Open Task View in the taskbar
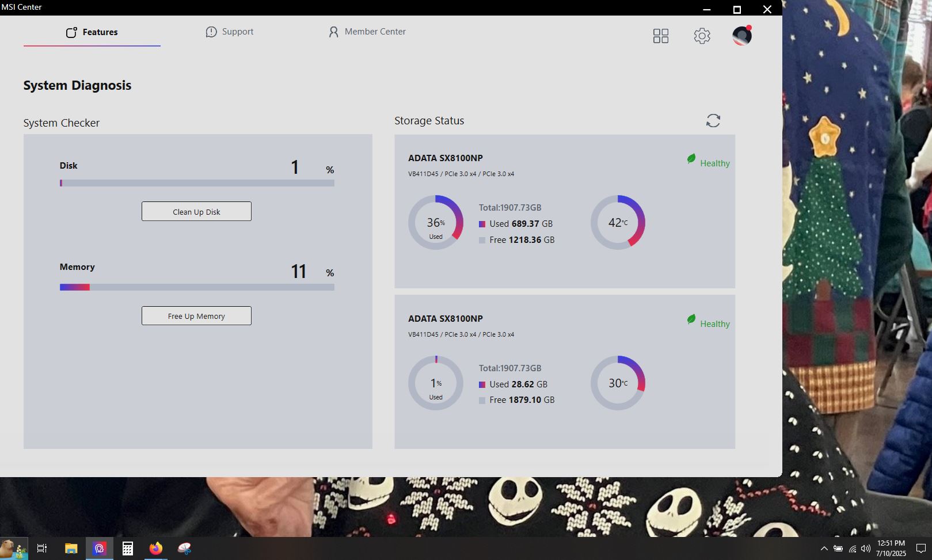The height and width of the screenshot is (560, 932). [42, 548]
